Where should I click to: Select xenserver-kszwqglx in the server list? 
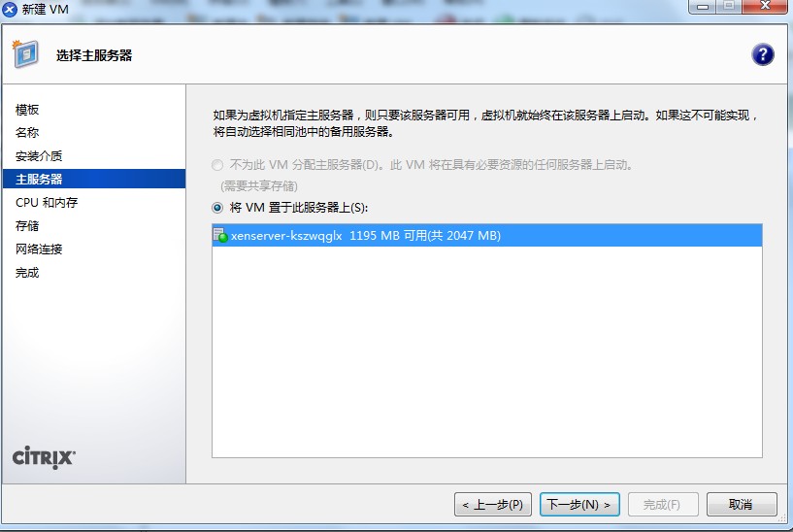coord(487,235)
